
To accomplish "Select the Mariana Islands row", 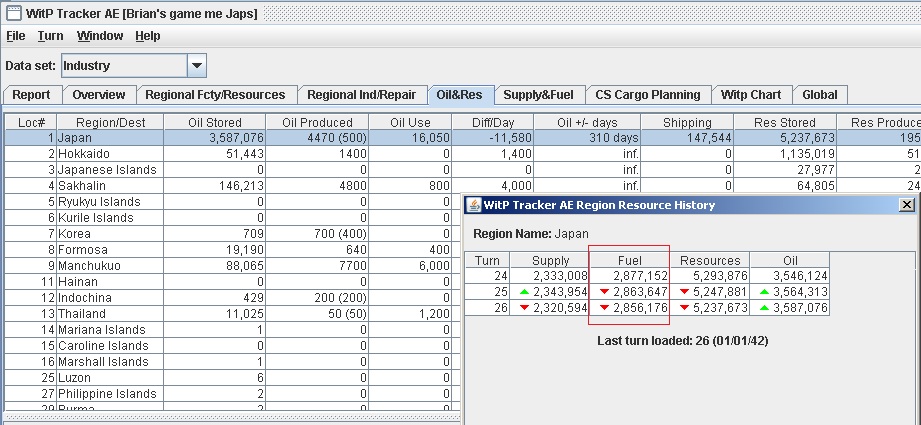I will tap(233, 329).
